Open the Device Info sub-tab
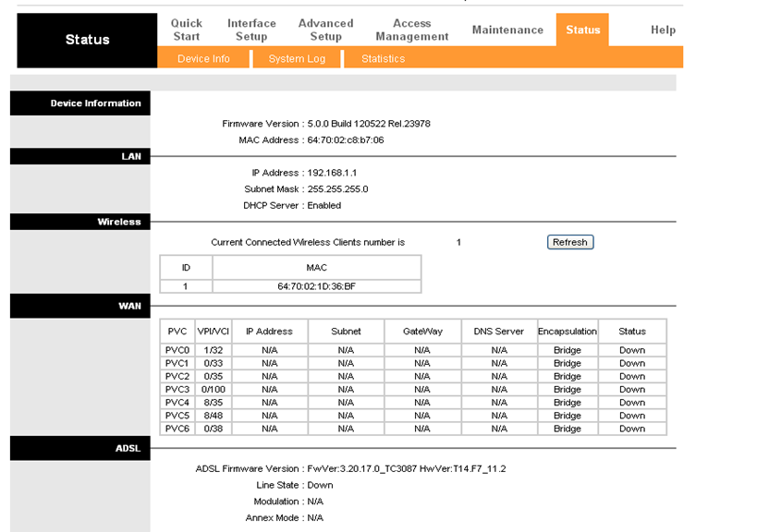Viewport: 769px width, 532px height. [x=203, y=59]
